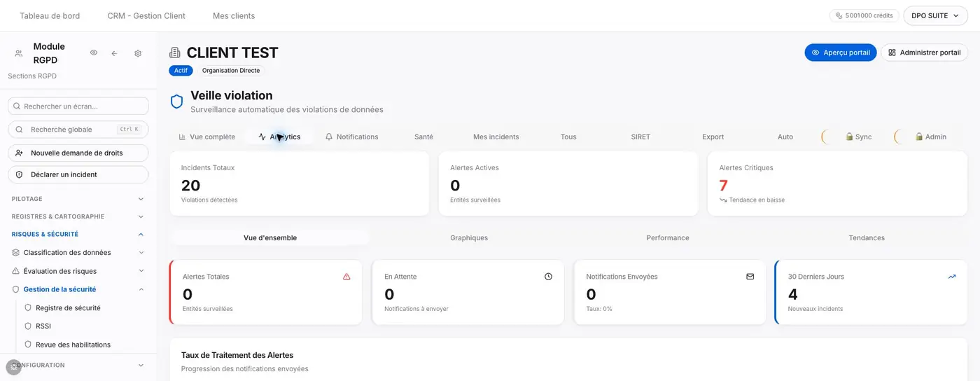The height and width of the screenshot is (381, 980).
Task: Click Déclarer un incident button
Action: pyautogui.click(x=78, y=174)
